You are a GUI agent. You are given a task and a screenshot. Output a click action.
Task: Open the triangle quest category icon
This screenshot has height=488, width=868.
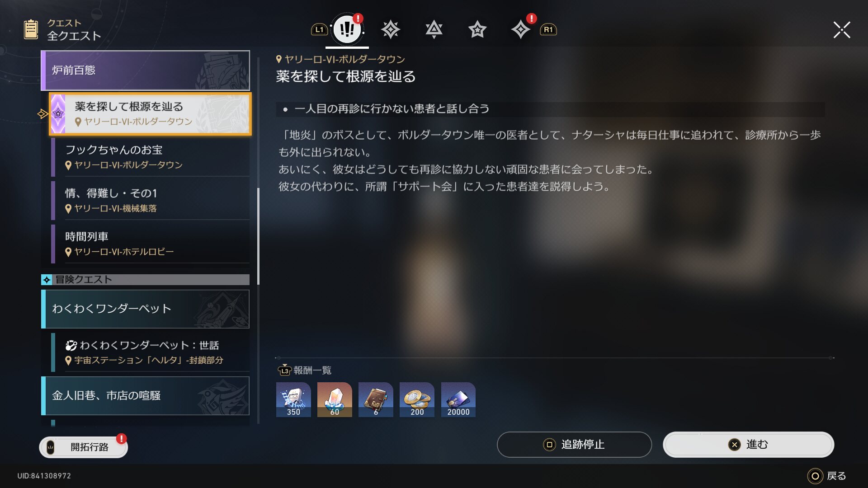434,30
